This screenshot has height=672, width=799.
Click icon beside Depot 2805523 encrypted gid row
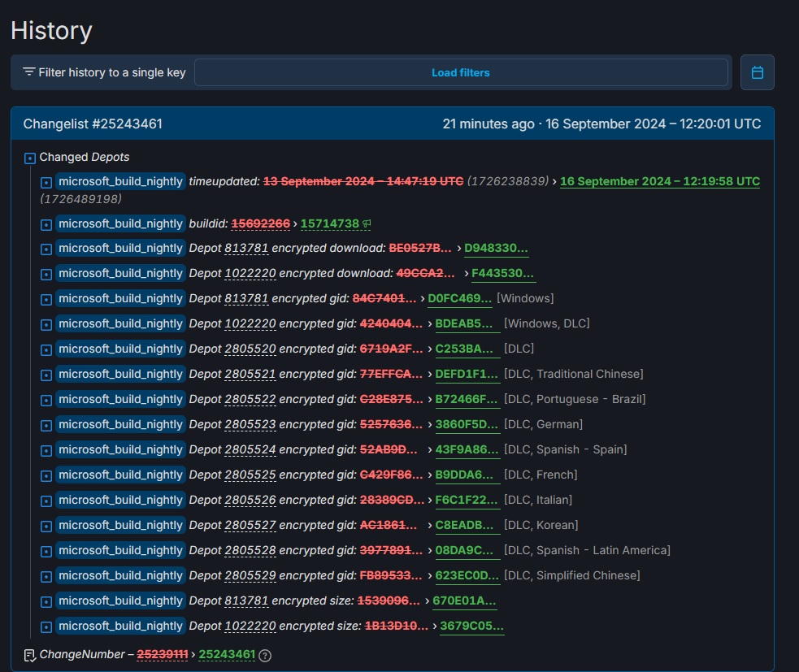(46, 426)
